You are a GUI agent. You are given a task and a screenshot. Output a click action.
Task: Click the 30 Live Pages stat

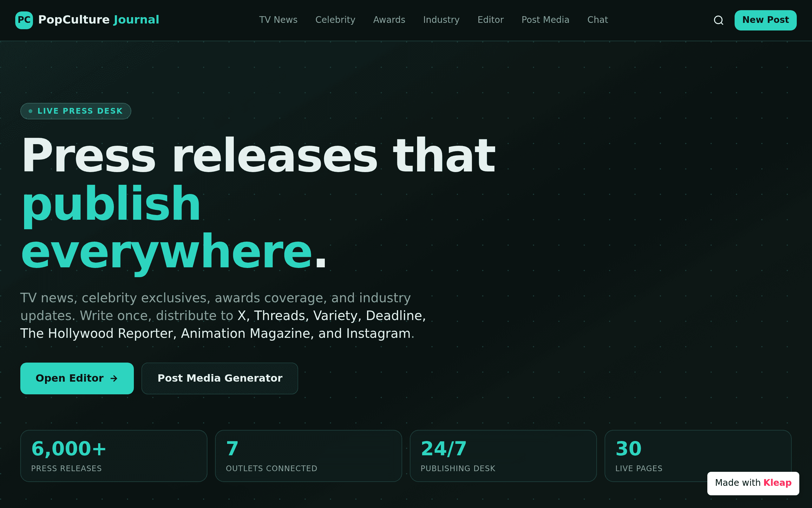point(698,456)
